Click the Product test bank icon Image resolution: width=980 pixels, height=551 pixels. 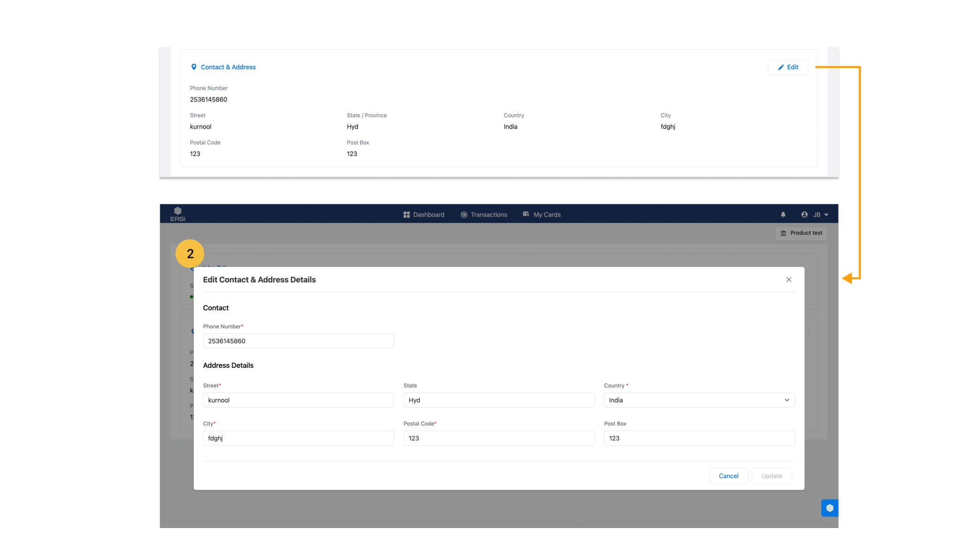[783, 233]
